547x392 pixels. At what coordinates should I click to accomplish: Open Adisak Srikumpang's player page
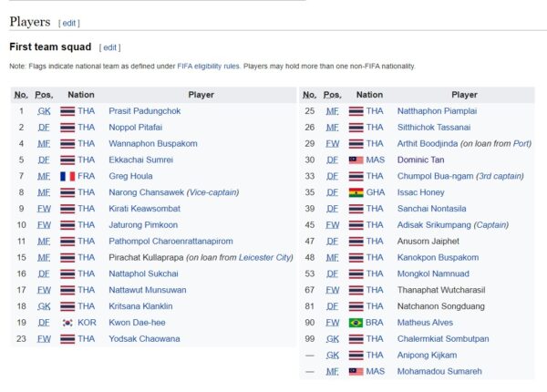(x=435, y=224)
